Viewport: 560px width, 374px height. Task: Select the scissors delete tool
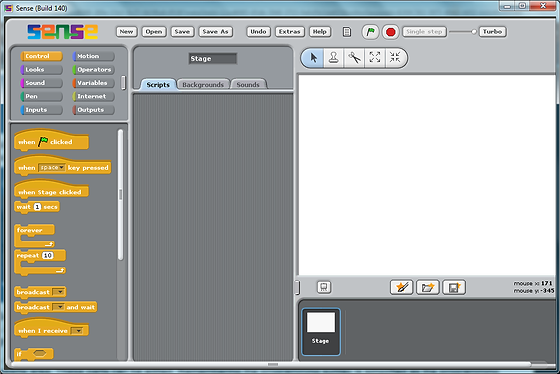pos(354,58)
